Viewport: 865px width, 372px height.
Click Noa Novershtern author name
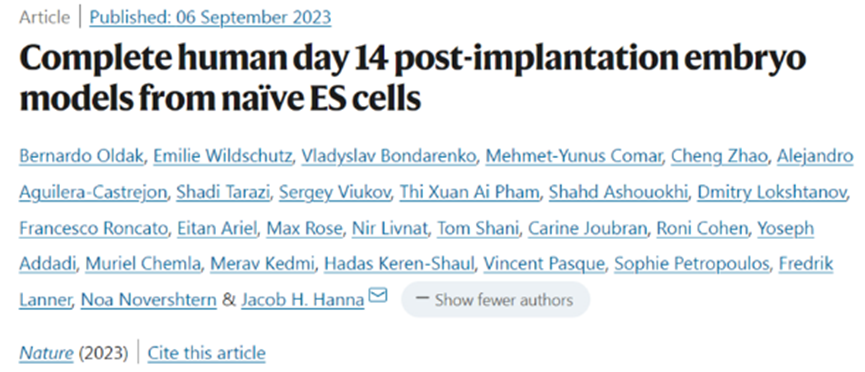coord(148,300)
